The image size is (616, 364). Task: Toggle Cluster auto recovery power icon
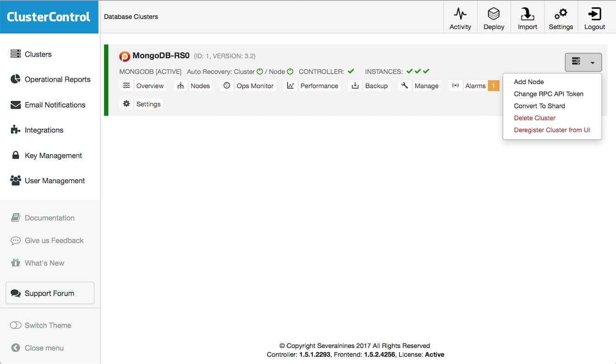(x=260, y=72)
